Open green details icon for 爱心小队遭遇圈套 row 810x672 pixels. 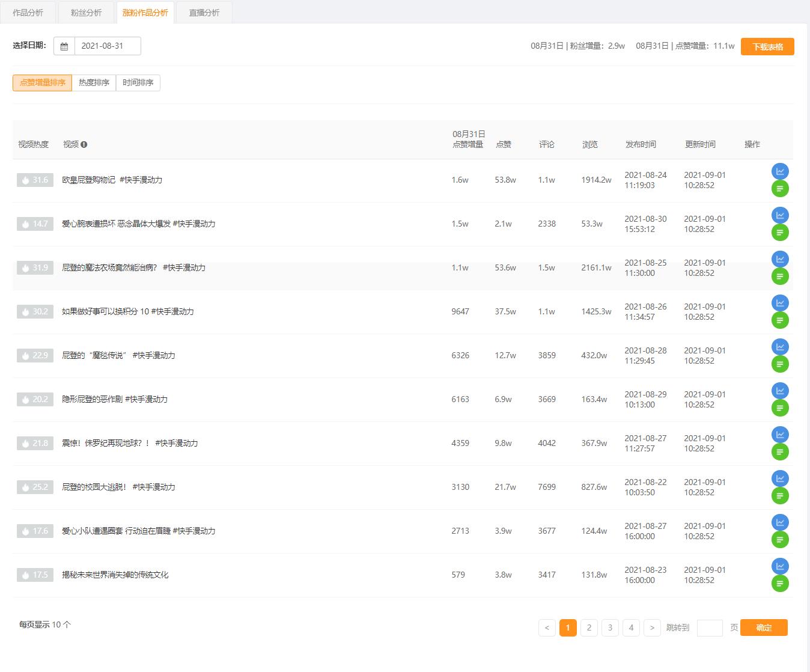click(780, 540)
